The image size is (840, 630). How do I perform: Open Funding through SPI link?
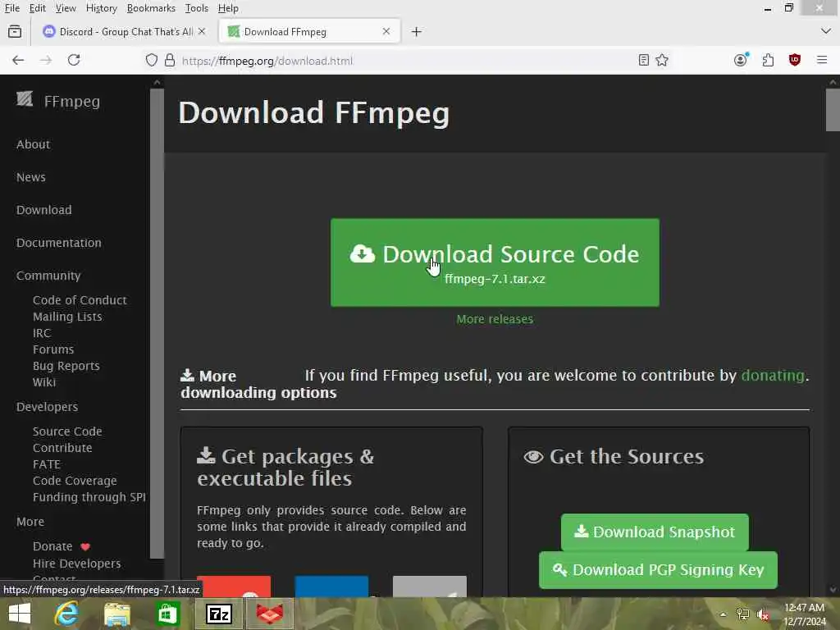click(89, 497)
